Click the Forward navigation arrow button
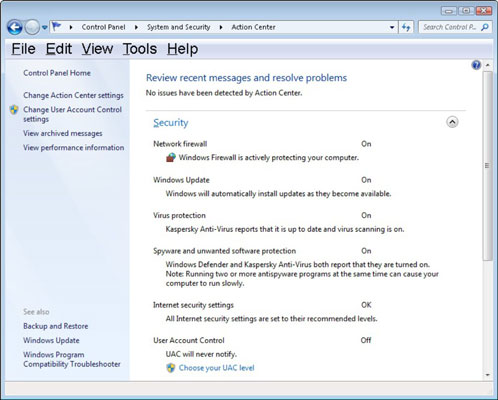The height and width of the screenshot is (400, 498). tap(32, 27)
